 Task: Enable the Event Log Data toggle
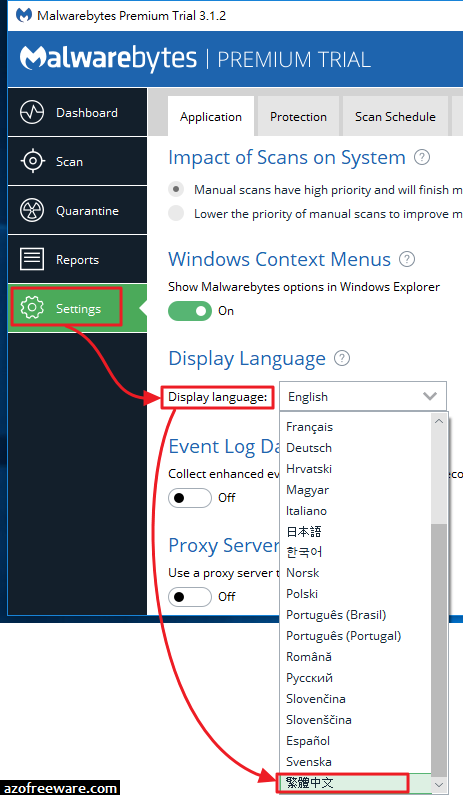click(x=190, y=498)
